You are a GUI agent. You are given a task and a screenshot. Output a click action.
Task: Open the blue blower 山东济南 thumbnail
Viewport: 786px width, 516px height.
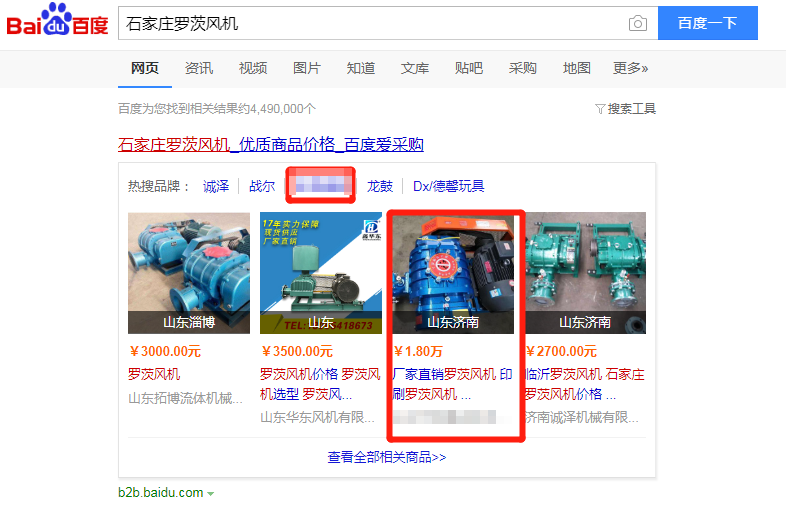[453, 273]
